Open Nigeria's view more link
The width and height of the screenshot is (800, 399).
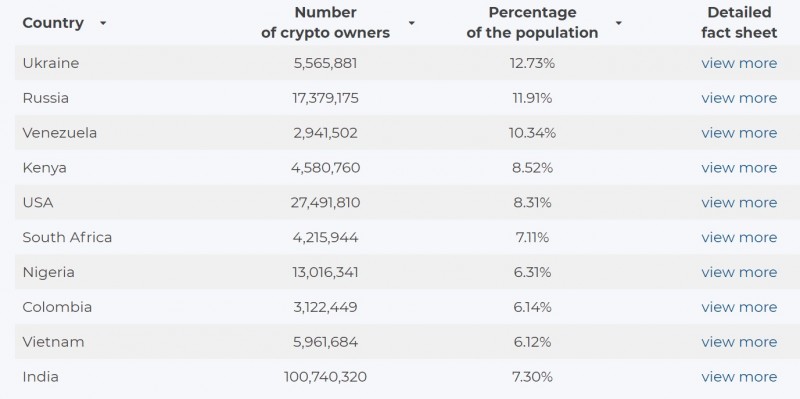point(739,272)
